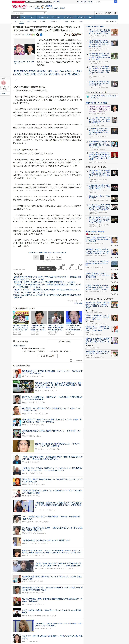The height and width of the screenshot is (644, 129).
Task: Click the Yahoo! JAPAN link in the top bar
Action: coord(82,2)
